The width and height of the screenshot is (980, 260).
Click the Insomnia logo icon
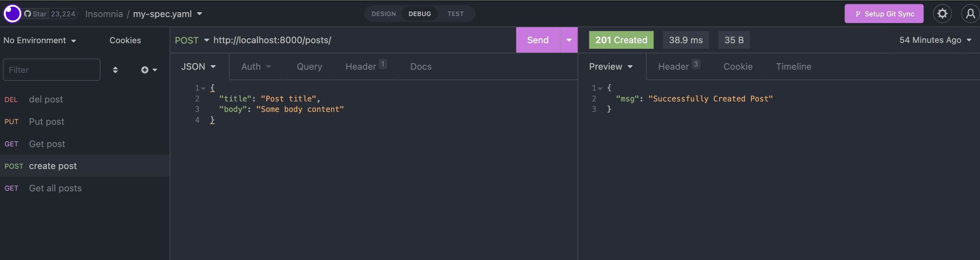12,14
